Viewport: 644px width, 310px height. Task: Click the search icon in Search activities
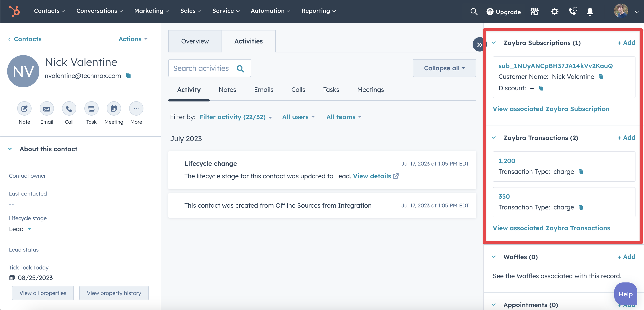click(240, 68)
